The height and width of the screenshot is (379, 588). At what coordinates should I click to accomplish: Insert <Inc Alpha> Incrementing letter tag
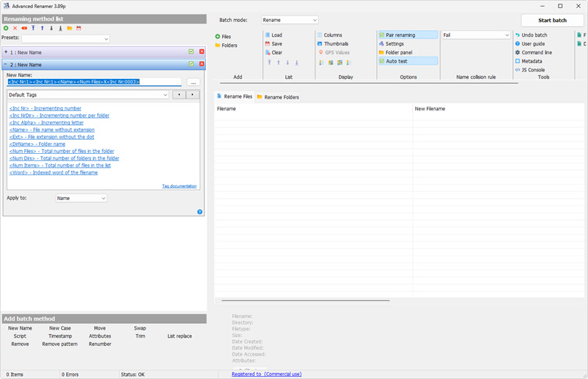click(x=46, y=123)
